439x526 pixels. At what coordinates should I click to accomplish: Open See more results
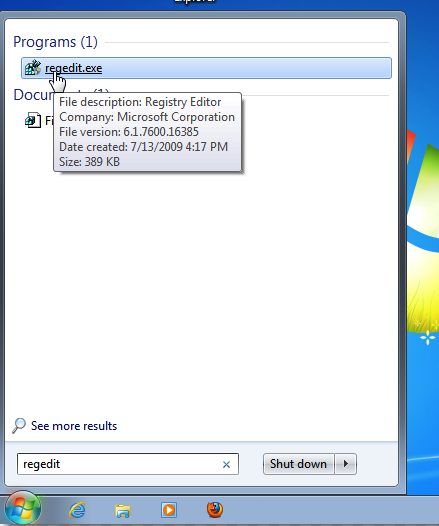point(74,426)
